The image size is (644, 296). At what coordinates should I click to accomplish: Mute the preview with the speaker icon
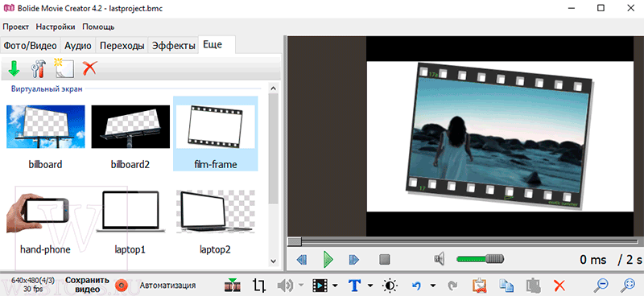pos(439,259)
